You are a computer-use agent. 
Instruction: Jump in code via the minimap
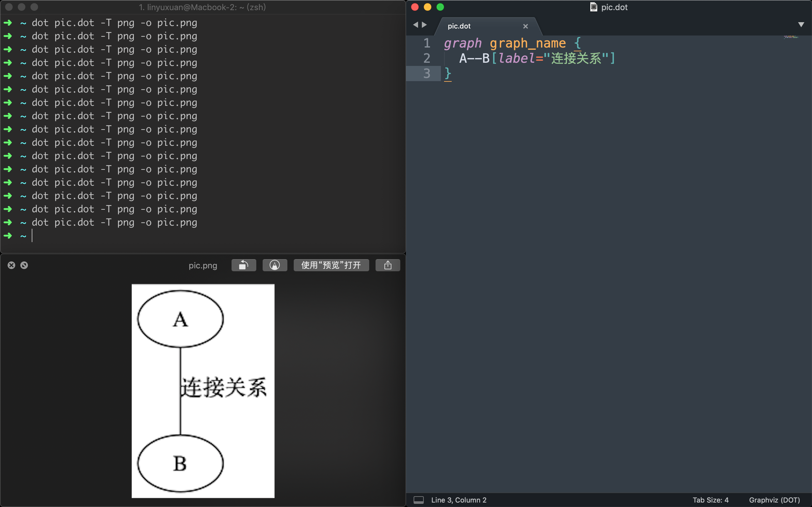(792, 38)
